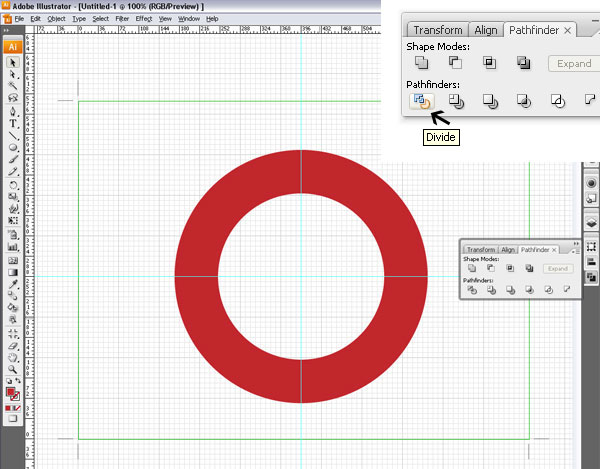Select the Eyedropper tool
The width and height of the screenshot is (600, 469).
coord(13,284)
